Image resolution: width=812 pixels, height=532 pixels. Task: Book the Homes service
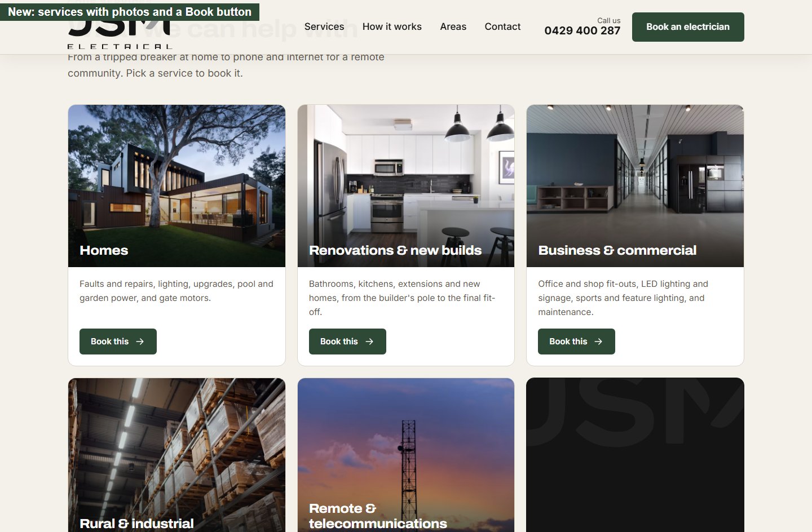(118, 342)
